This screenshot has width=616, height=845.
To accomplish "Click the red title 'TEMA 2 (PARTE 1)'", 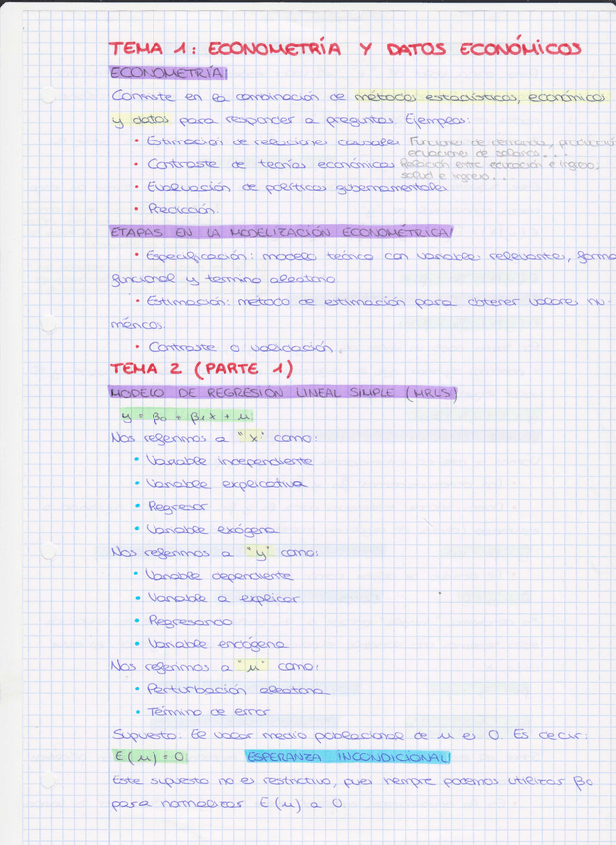I will (x=201, y=369).
